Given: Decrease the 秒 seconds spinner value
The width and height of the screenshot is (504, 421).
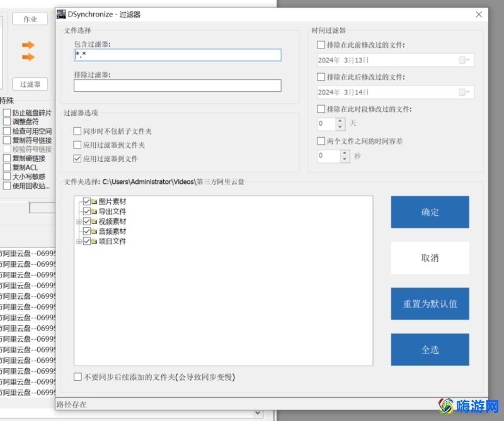Looking at the screenshot, I should (x=345, y=159).
